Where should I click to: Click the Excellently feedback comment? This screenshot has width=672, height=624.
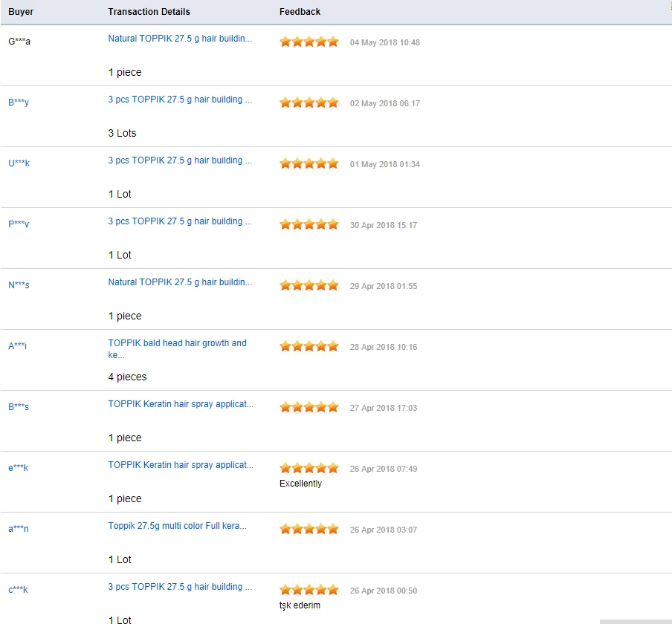click(x=300, y=483)
